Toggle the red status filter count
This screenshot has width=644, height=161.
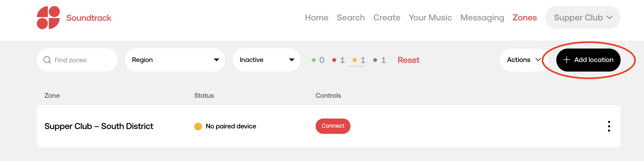(339, 60)
